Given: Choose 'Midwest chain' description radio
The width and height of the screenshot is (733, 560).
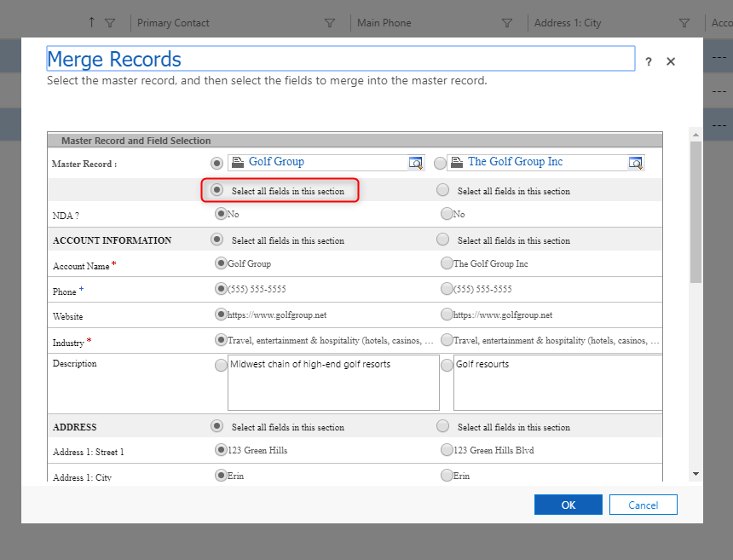Looking at the screenshot, I should click(x=221, y=365).
